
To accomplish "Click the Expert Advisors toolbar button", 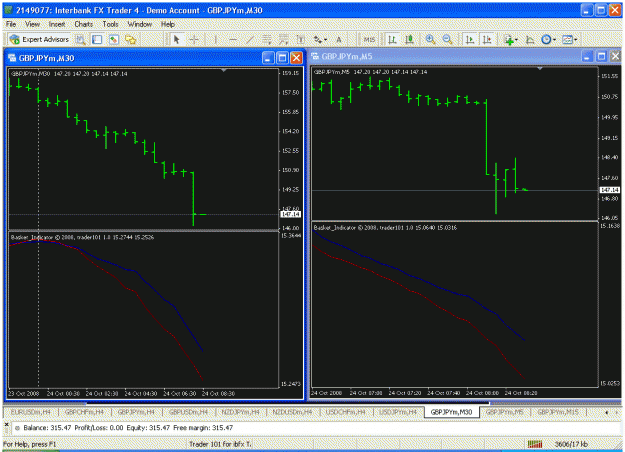I will tap(39, 39).
